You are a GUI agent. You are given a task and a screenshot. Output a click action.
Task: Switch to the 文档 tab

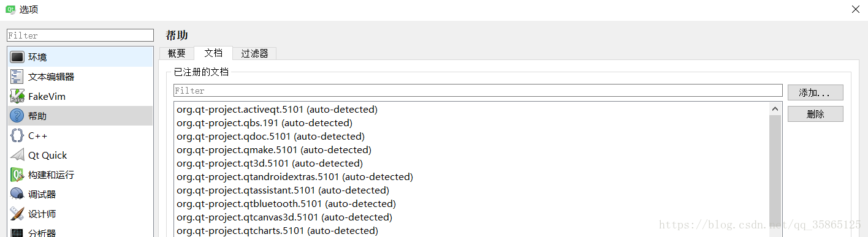tap(213, 53)
